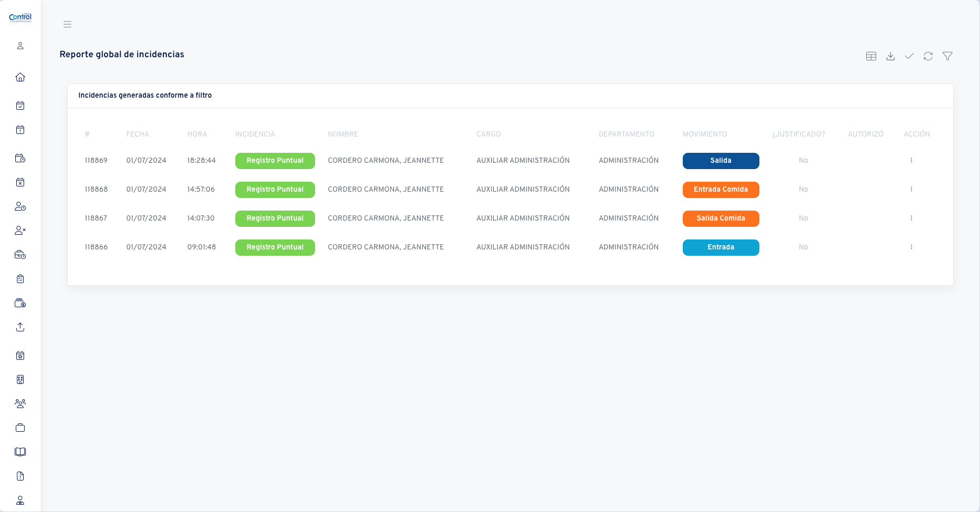Open action menu for record 118868
Screen dimensions: 980x512
click(x=911, y=189)
